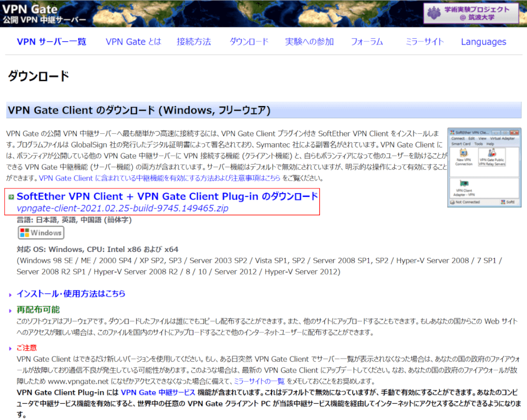Go to the VPN Gate とは page
The height and width of the screenshot is (420, 527).
pos(133,42)
